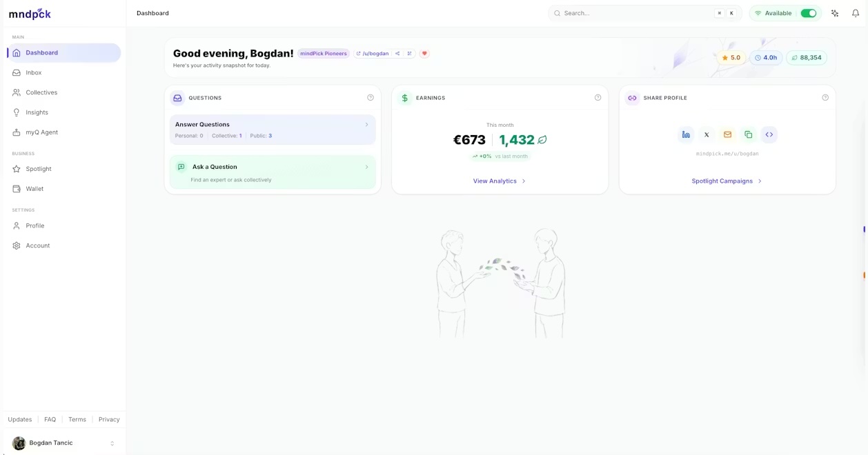Image resolution: width=868 pixels, height=455 pixels.
Task: Open notifications via the bell icon
Action: click(x=856, y=12)
